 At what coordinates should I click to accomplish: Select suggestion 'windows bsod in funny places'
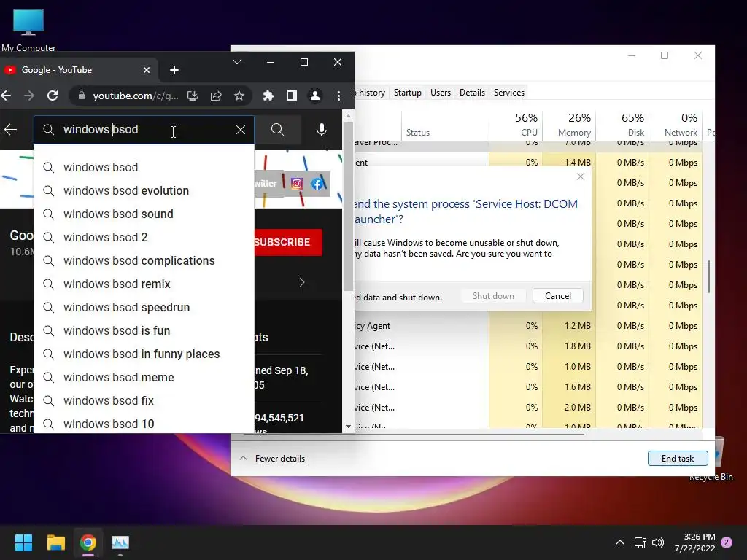(x=144, y=354)
